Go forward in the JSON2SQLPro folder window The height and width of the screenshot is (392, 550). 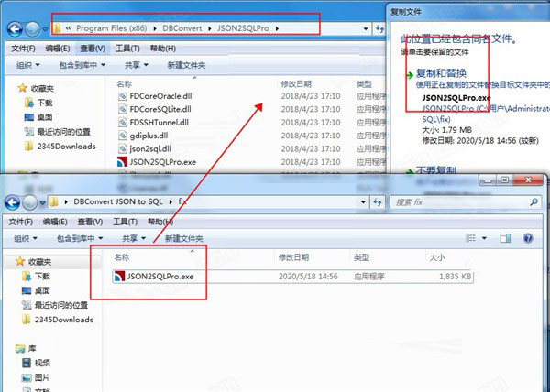tap(33, 29)
